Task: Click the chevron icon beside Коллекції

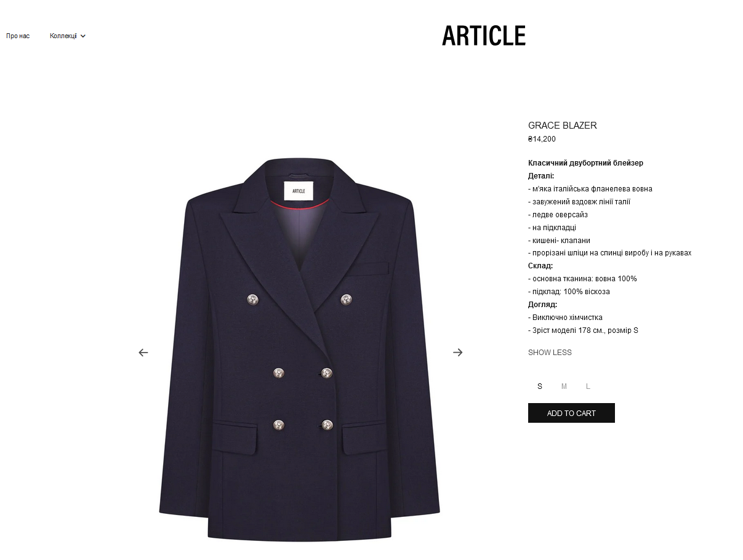Action: [83, 36]
